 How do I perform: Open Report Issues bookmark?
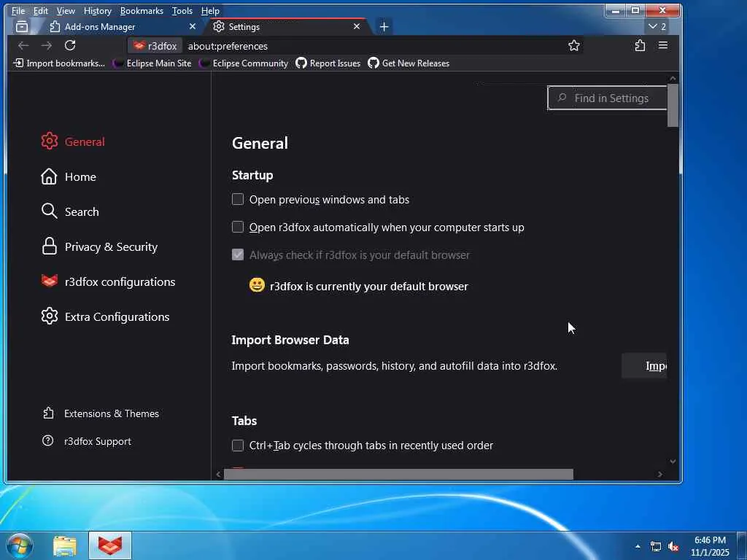tap(328, 63)
